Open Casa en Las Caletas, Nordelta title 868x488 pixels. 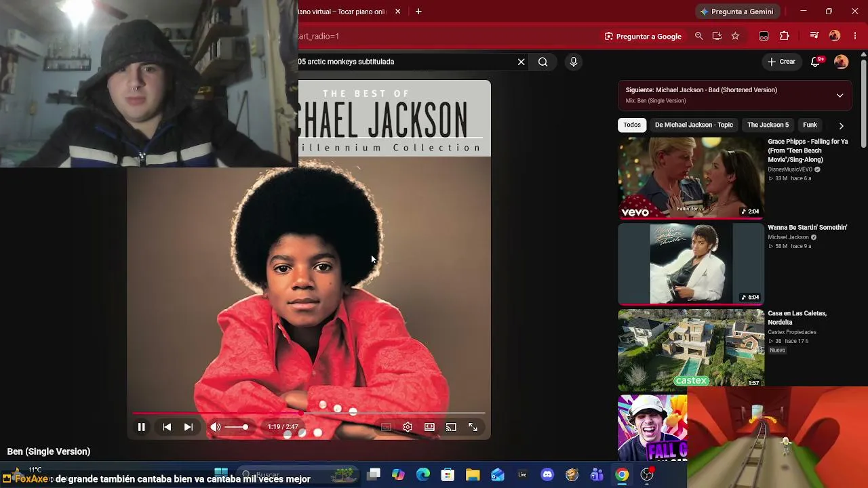tap(797, 318)
